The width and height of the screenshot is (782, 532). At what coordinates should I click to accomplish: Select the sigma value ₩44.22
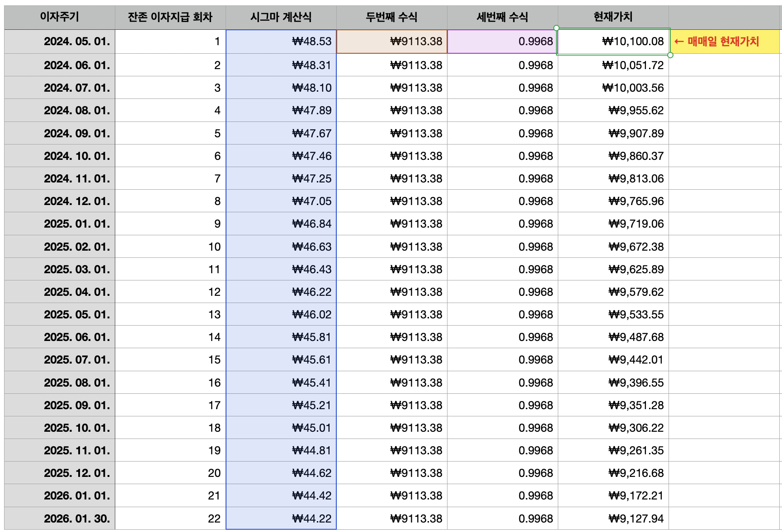click(281, 518)
